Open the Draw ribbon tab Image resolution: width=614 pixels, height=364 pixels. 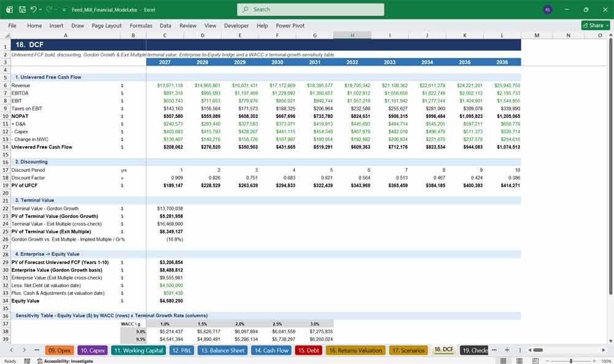(77, 25)
